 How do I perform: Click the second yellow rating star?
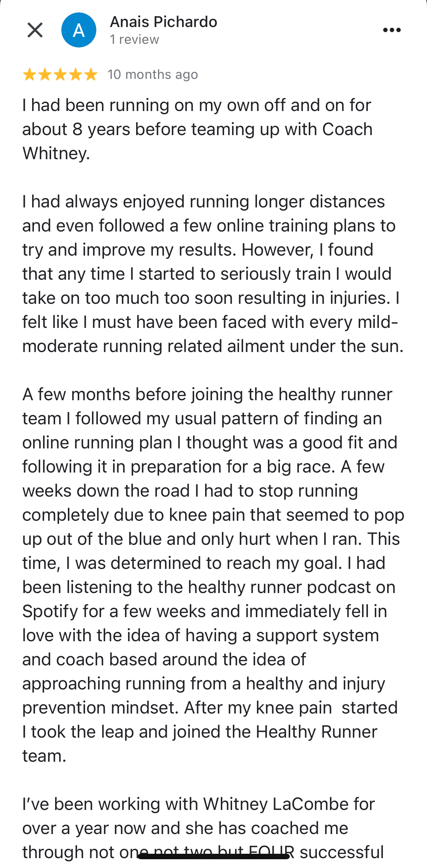coord(45,75)
